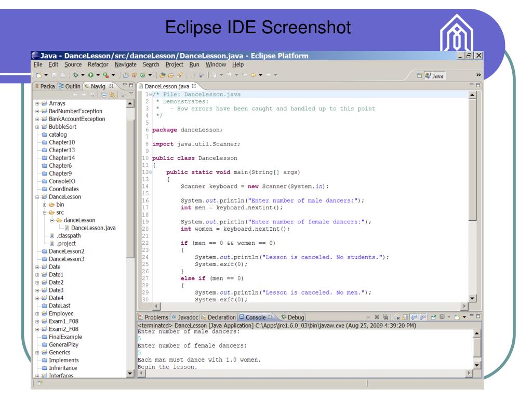Image resolution: width=532 pixels, height=399 pixels.
Task: Click the editor vertical scrollbar thumb
Action: [473, 159]
